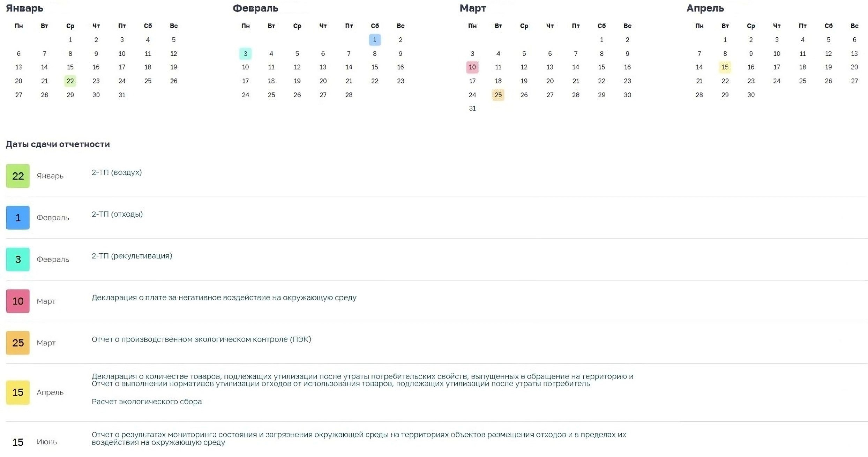Click yellow 15 April date badge
Image resolution: width=868 pixels, height=457 pixels.
(x=18, y=392)
